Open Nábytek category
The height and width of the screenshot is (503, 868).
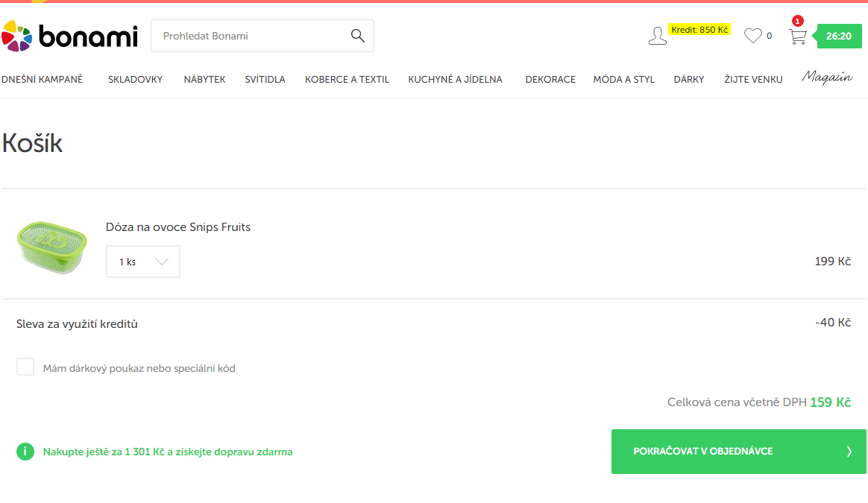[204, 79]
